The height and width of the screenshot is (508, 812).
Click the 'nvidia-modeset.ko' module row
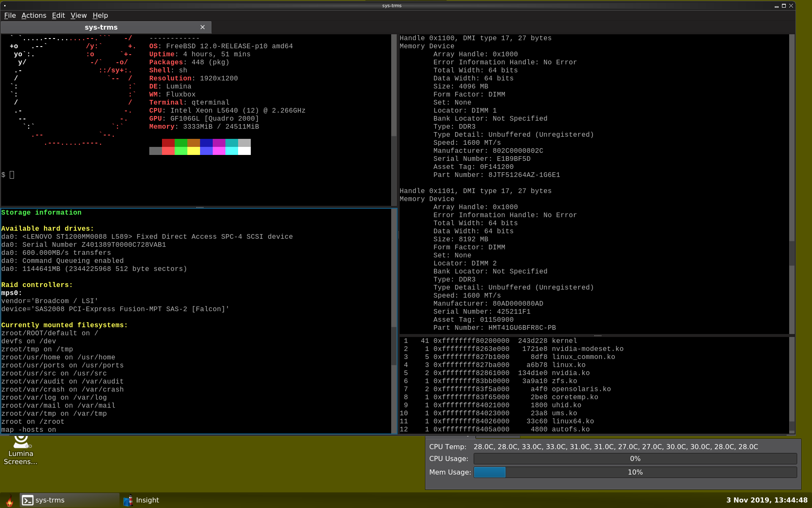point(512,349)
